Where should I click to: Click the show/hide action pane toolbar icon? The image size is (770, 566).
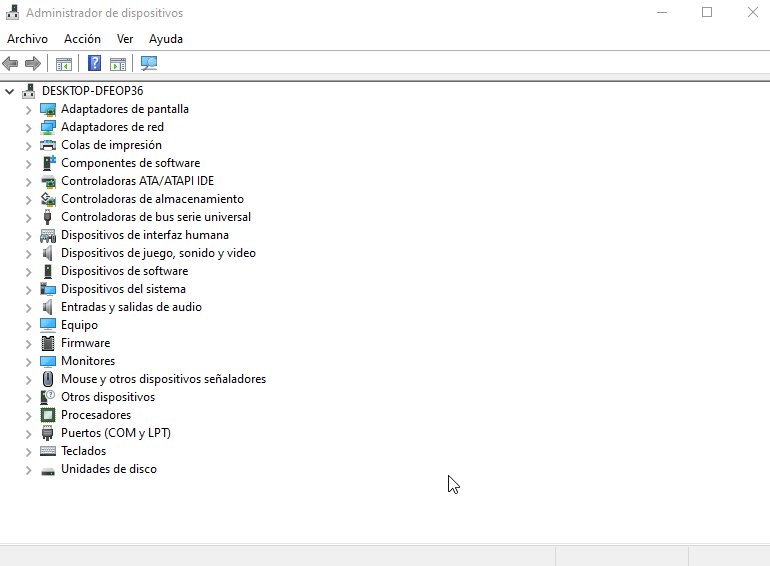pos(118,64)
